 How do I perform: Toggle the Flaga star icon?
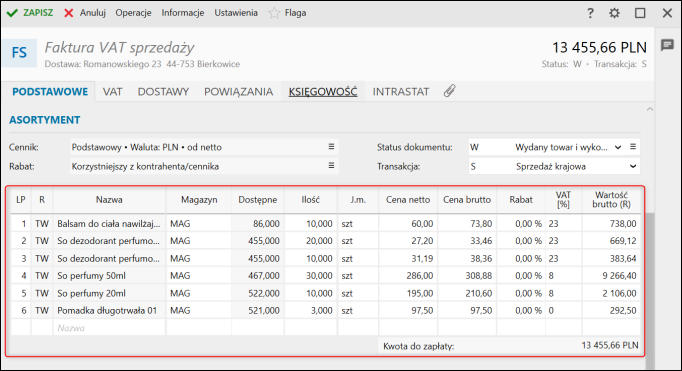pos(274,13)
